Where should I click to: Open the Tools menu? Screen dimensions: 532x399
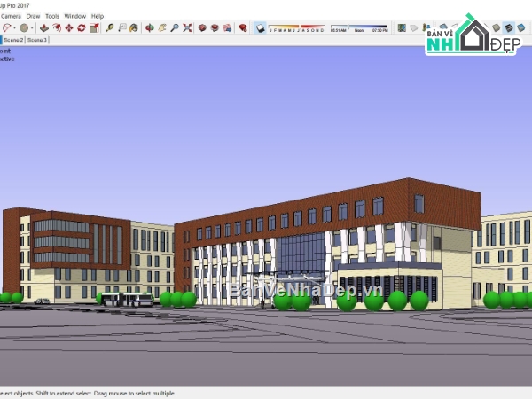tap(52, 16)
